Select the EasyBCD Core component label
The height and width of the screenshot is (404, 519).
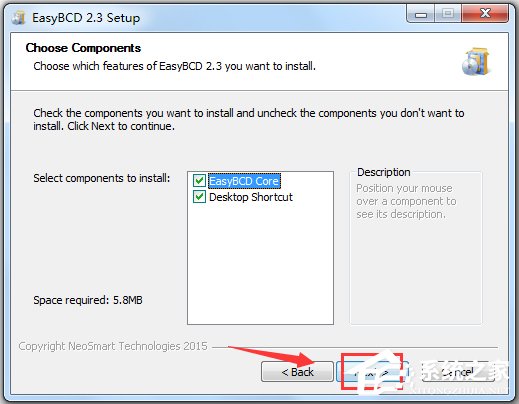tap(244, 181)
